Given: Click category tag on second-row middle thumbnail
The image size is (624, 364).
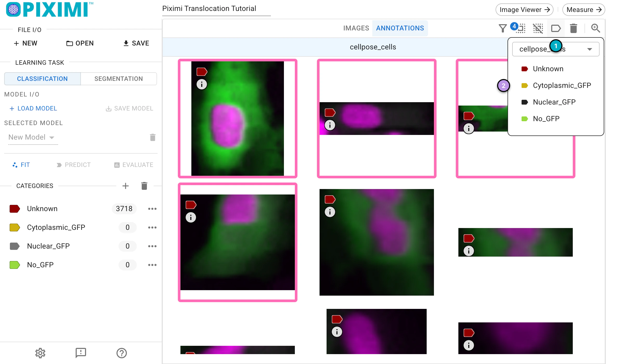Looking at the screenshot, I should coord(330,199).
